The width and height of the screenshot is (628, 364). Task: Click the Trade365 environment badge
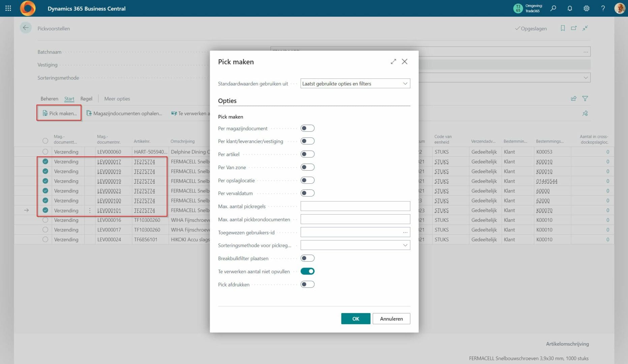click(528, 8)
